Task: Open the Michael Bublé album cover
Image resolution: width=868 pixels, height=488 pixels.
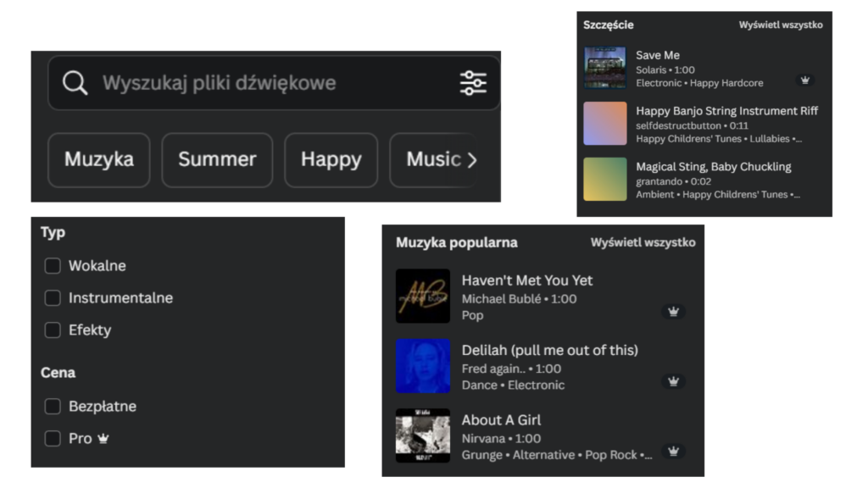Action: [423, 297]
